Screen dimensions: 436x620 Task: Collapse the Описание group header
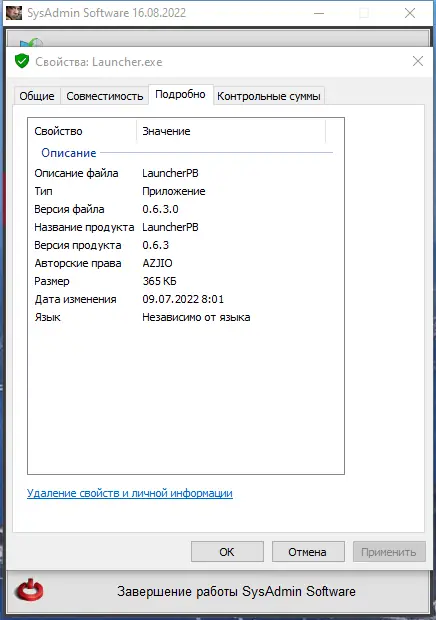[x=69, y=153]
